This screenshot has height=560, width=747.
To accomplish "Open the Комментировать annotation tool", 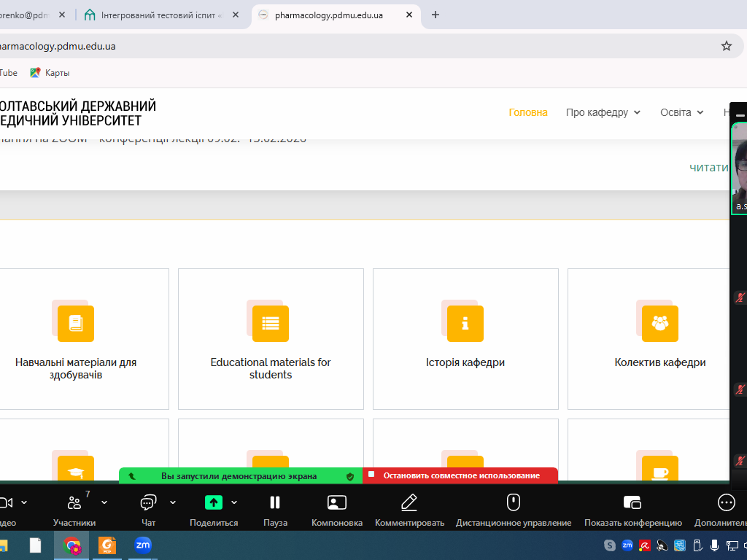I will [409, 508].
